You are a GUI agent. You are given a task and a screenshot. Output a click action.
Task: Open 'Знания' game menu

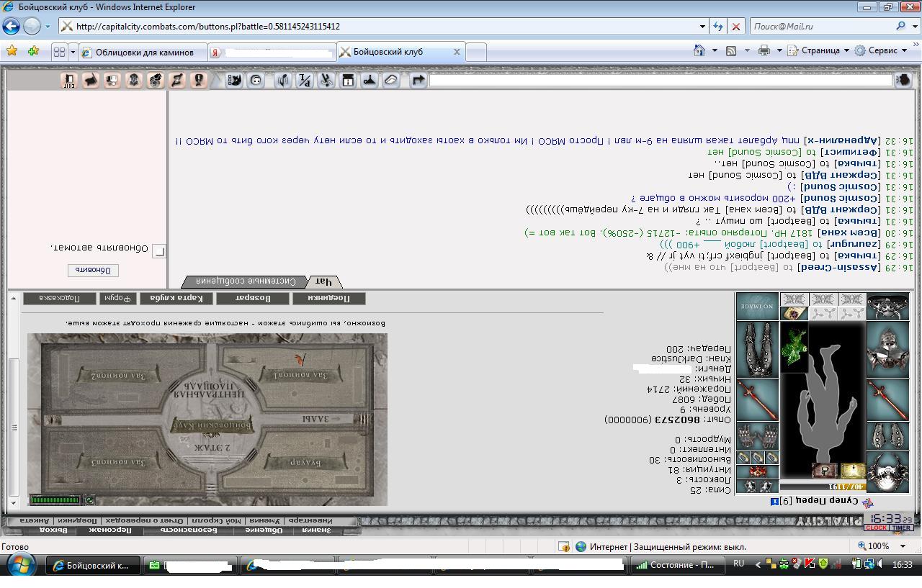tap(316, 530)
